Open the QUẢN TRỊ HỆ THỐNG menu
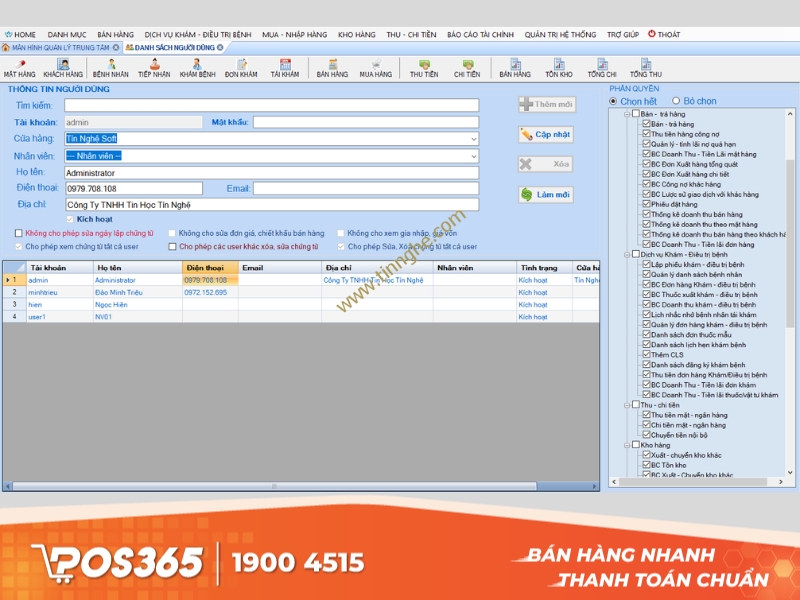The height and width of the screenshot is (600, 800). tap(562, 33)
